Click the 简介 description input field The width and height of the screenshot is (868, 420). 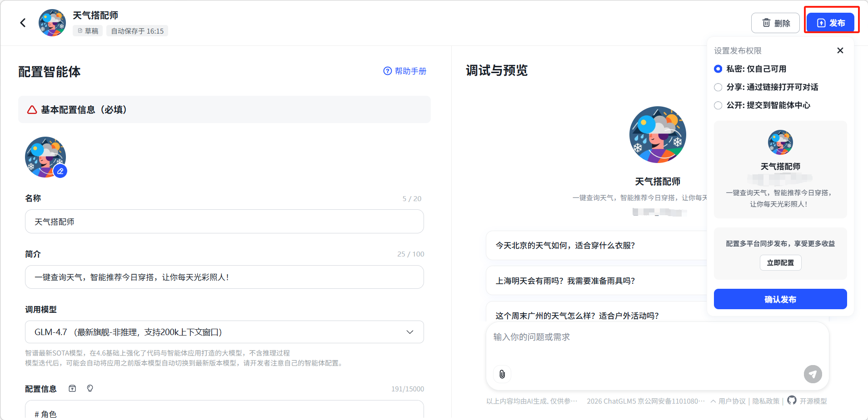point(224,277)
